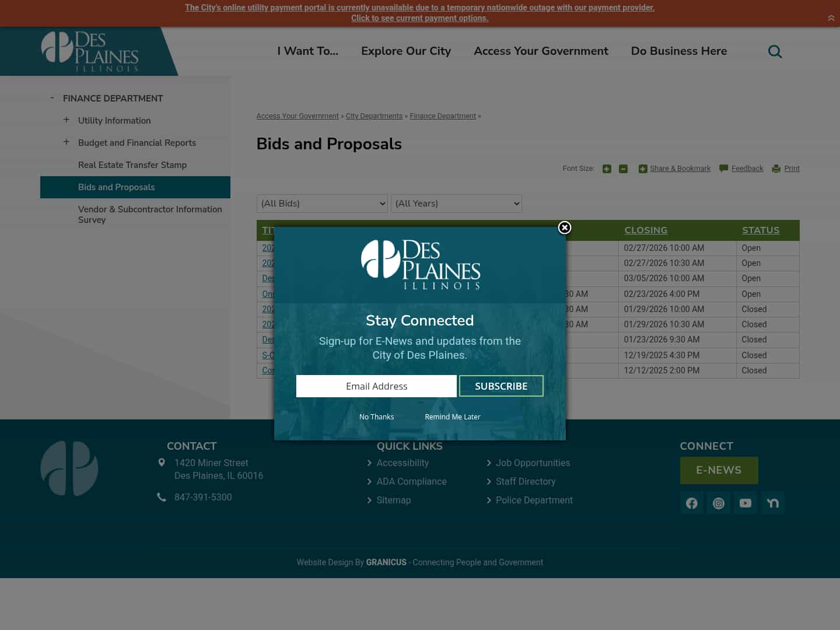The image size is (840, 630).
Task: Collapse the utility outage alert banner
Action: [x=831, y=18]
